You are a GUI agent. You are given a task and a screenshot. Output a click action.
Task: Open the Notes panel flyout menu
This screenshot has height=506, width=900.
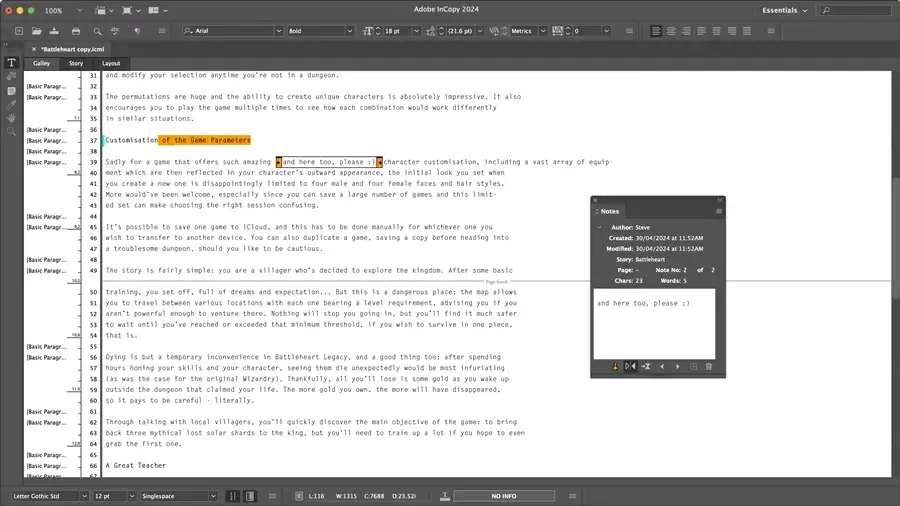[719, 211]
